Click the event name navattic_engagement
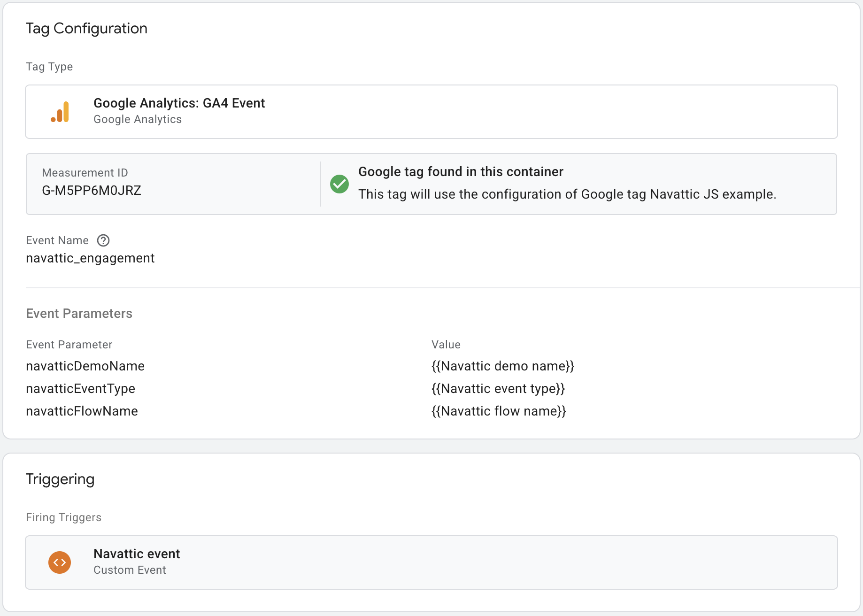863x616 pixels. (90, 258)
